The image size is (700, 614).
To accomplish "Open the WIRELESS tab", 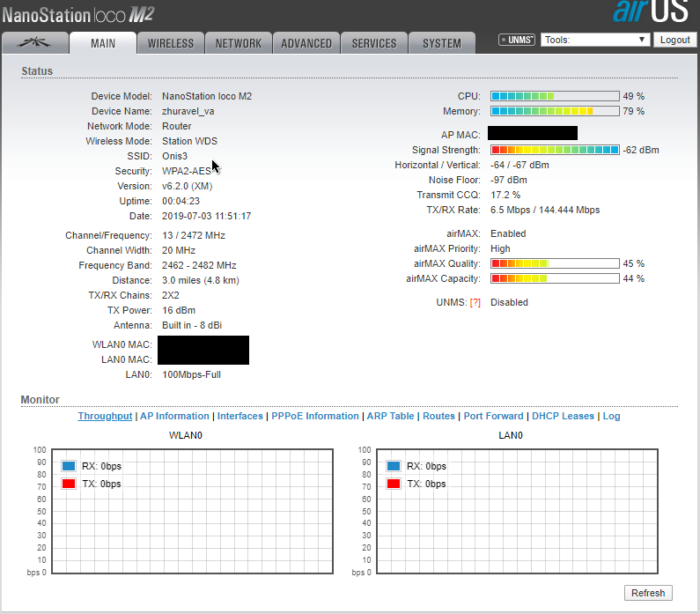I will 171,43.
